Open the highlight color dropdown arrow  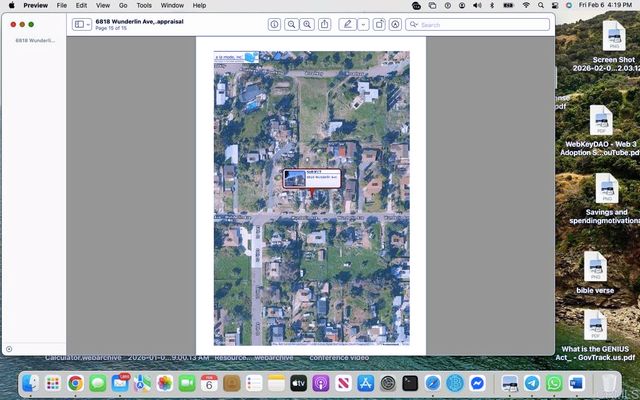(x=363, y=24)
